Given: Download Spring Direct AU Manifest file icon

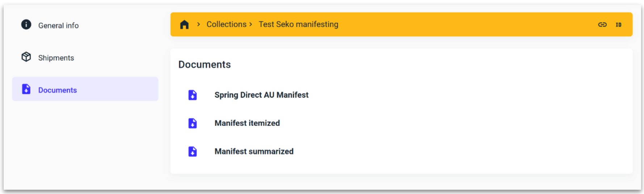Looking at the screenshot, I should coord(193,95).
